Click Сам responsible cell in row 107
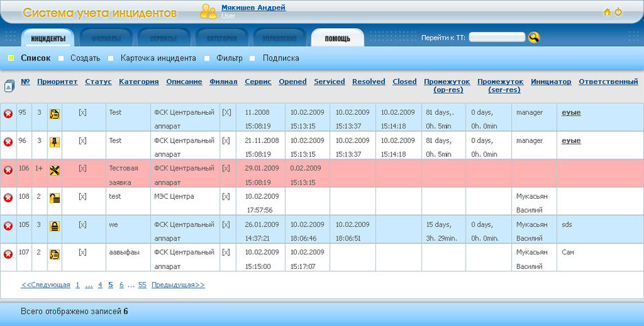The width and height of the screenshot is (644, 326). (600, 258)
